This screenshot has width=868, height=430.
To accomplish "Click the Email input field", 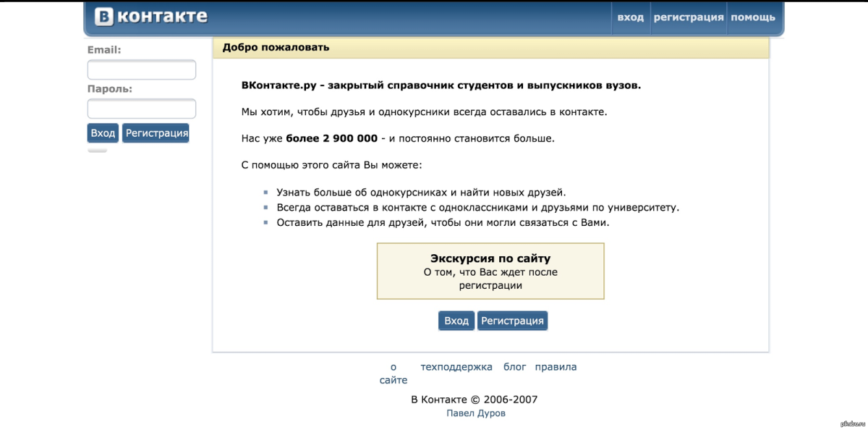I will point(142,69).
